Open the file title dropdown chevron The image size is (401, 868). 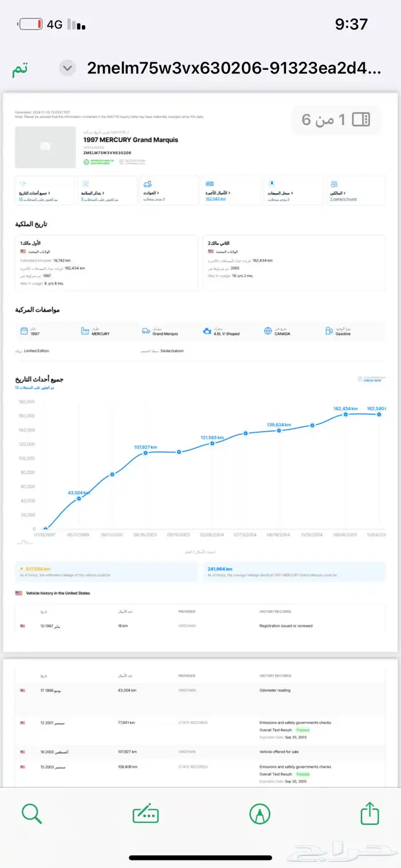68,69
